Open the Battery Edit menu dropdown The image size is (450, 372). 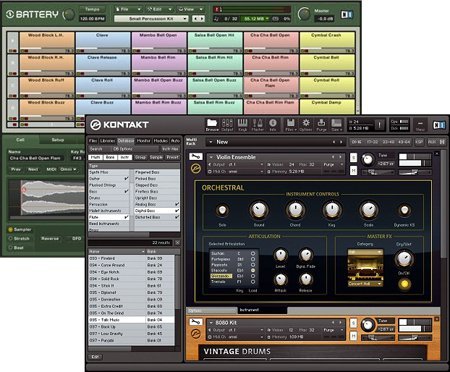pos(159,9)
